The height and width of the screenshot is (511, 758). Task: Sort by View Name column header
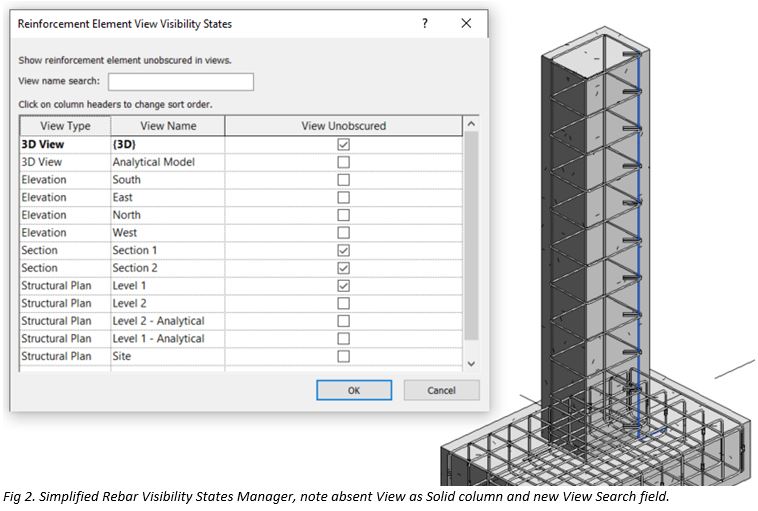(168, 126)
